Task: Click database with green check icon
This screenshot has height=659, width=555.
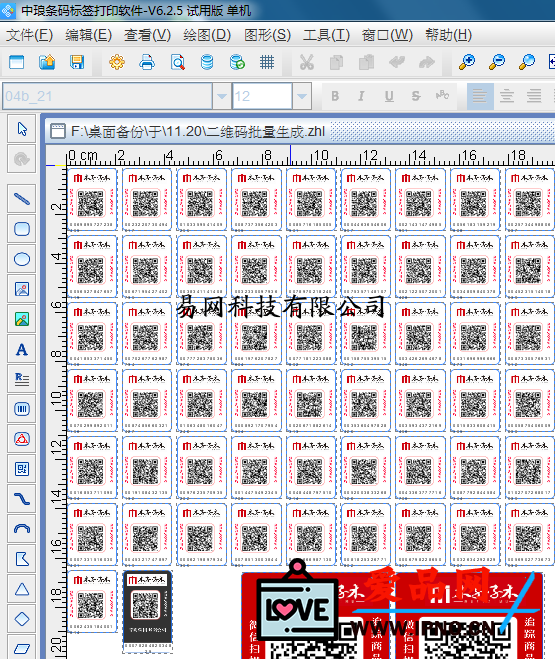Action: point(237,62)
